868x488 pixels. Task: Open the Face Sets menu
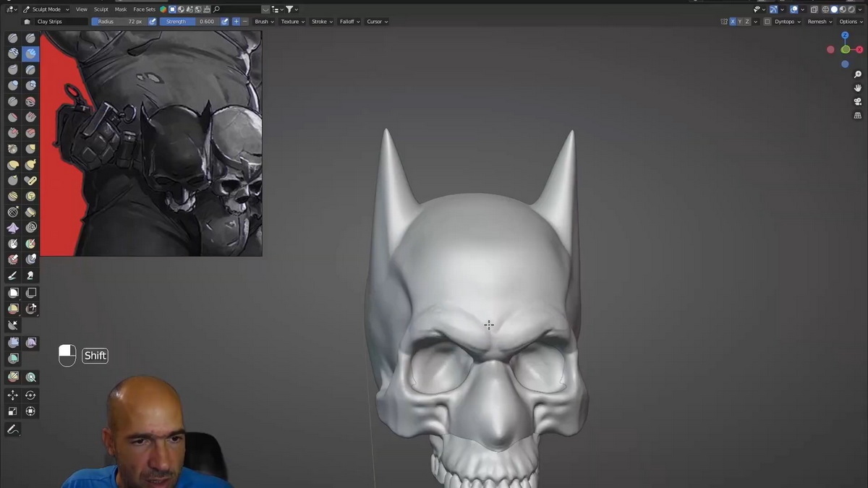[144, 9]
